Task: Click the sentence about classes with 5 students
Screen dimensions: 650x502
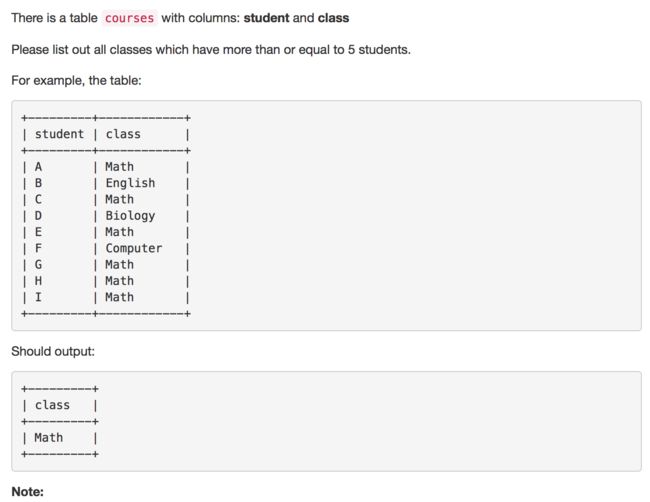Action: click(211, 50)
